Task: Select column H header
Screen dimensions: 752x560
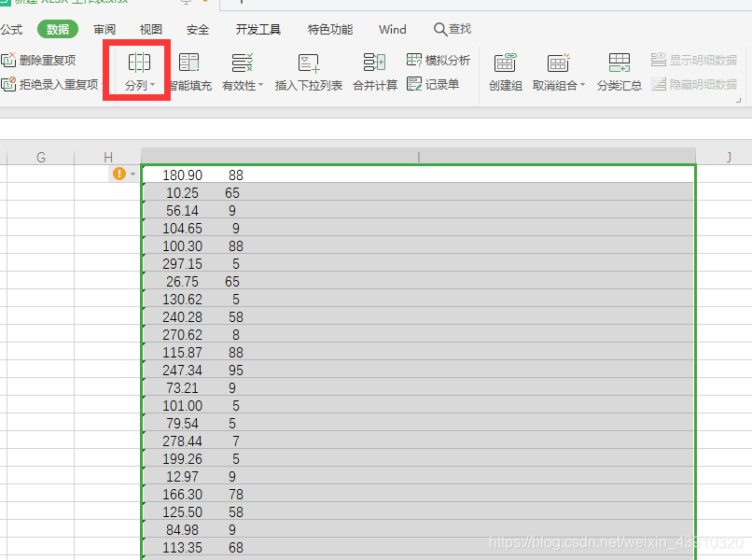Action: pyautogui.click(x=108, y=157)
